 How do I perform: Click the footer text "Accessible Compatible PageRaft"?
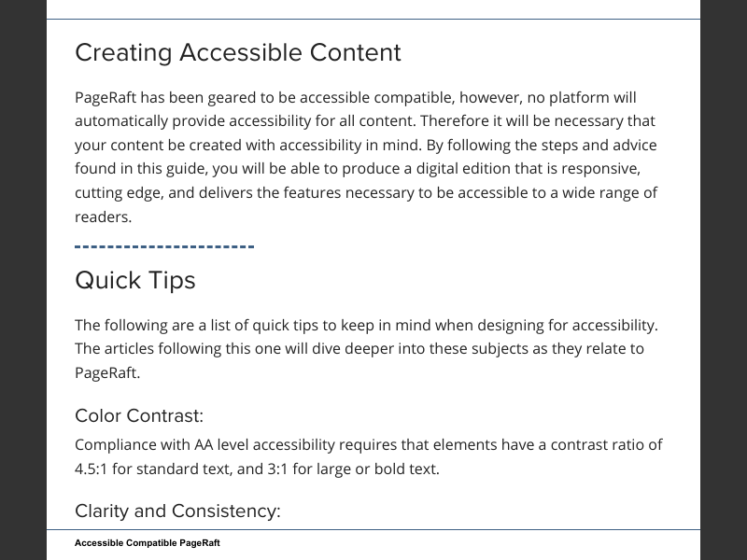coord(147,543)
